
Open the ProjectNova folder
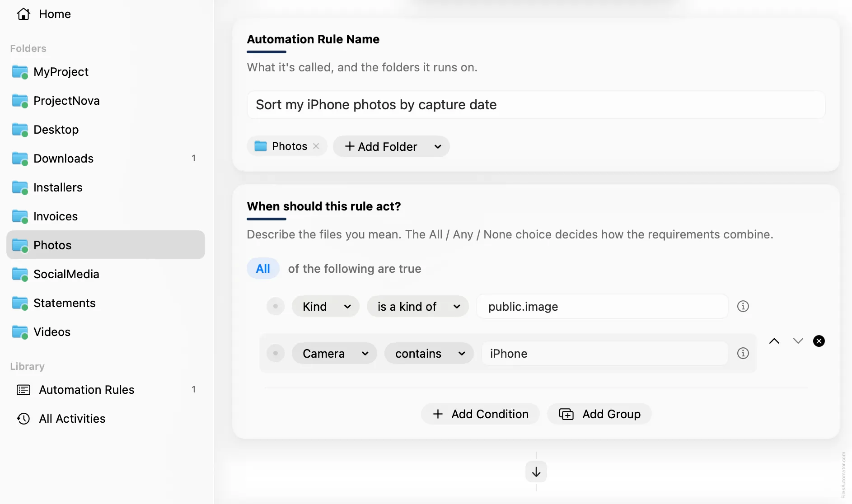point(106,101)
